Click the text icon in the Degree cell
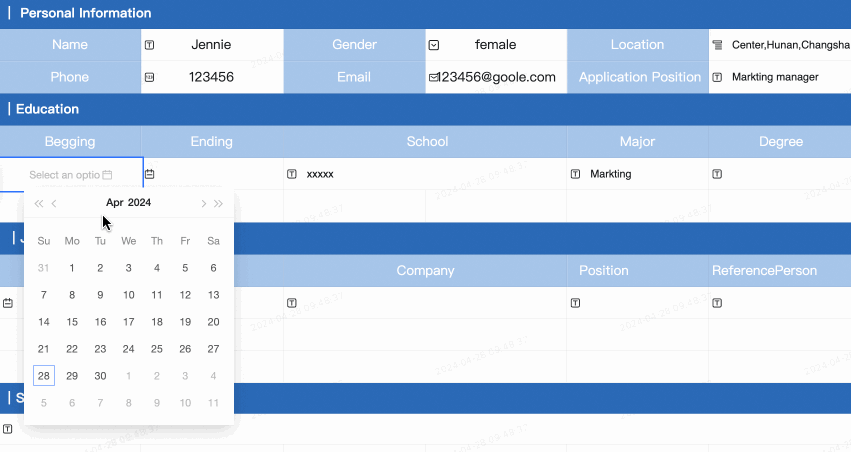The width and height of the screenshot is (851, 452). coord(717,174)
